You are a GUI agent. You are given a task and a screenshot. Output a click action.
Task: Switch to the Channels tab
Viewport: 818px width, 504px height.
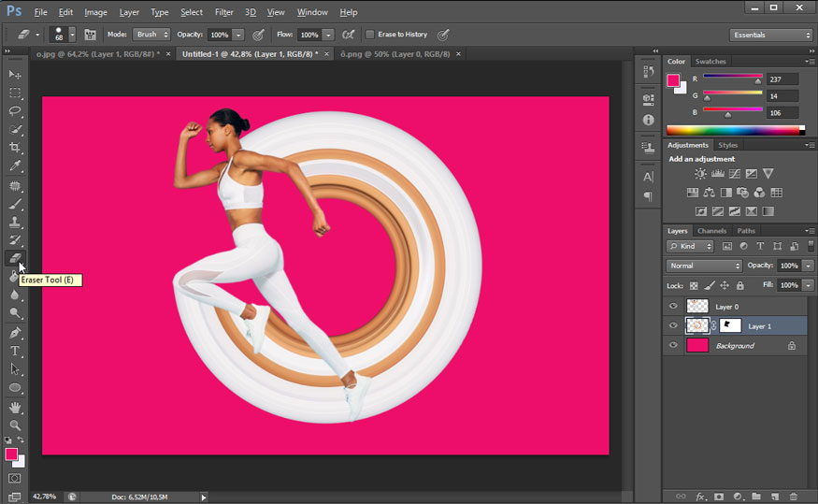(711, 231)
